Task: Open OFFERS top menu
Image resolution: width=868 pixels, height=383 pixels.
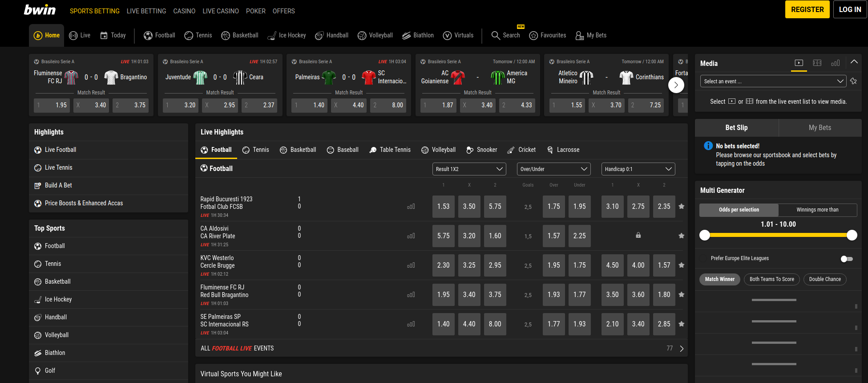Action: point(283,11)
